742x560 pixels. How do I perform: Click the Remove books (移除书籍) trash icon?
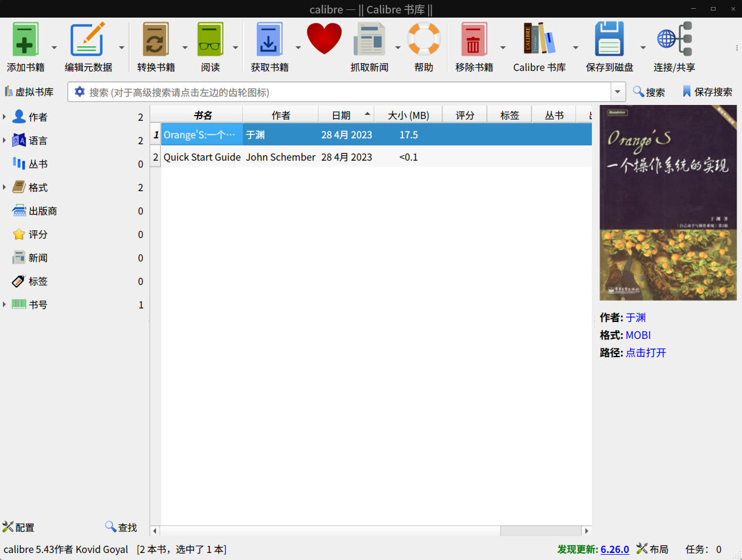pyautogui.click(x=473, y=40)
